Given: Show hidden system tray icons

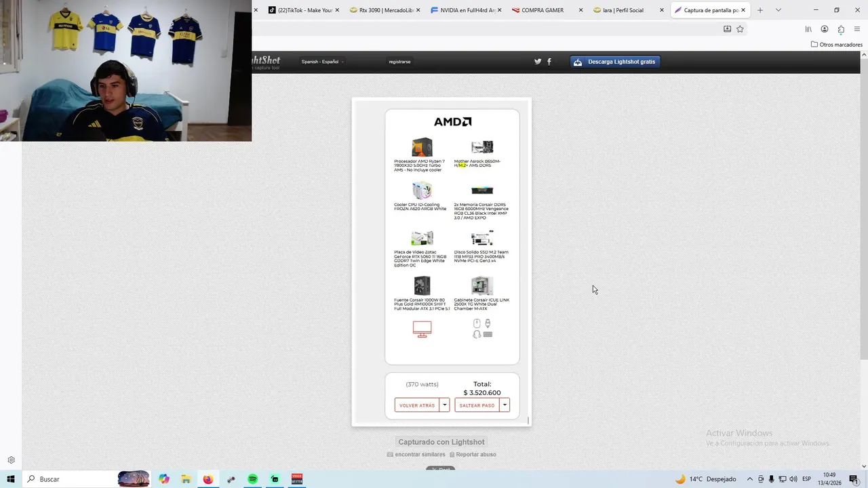Looking at the screenshot, I should [749, 479].
